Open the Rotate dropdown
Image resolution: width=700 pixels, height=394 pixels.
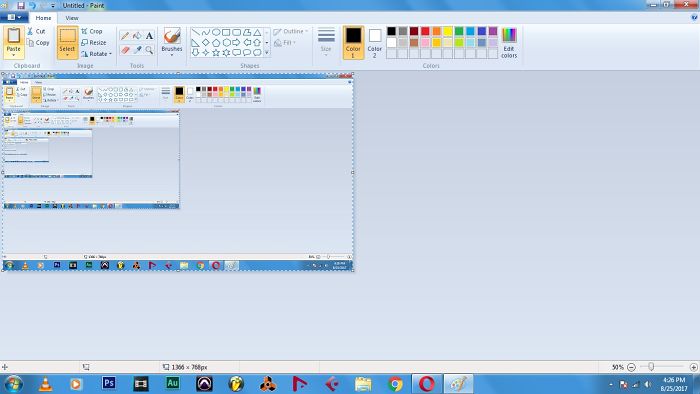(x=96, y=54)
